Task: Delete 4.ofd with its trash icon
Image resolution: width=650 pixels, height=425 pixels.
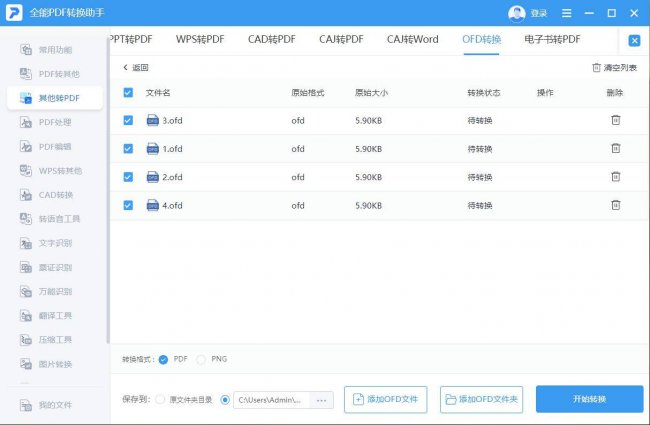Action: [x=616, y=205]
